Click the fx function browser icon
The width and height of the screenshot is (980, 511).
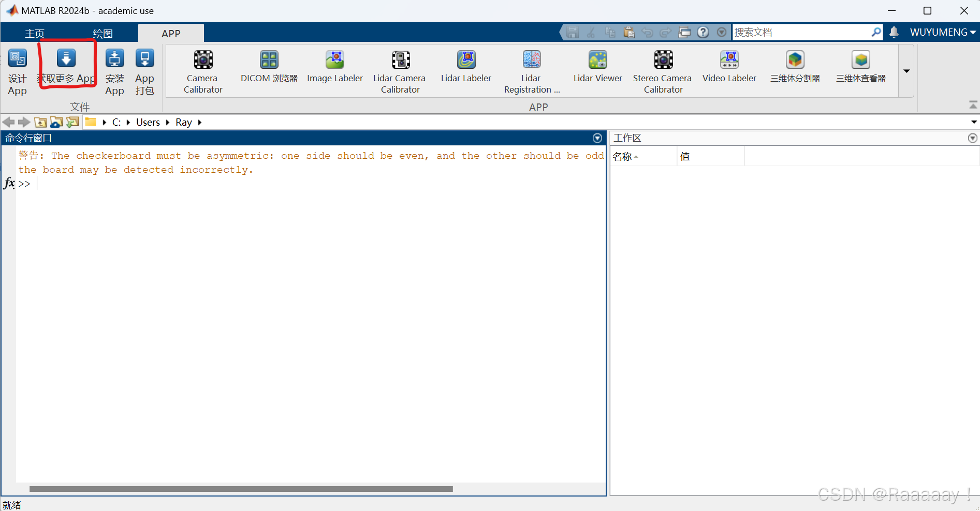9,183
